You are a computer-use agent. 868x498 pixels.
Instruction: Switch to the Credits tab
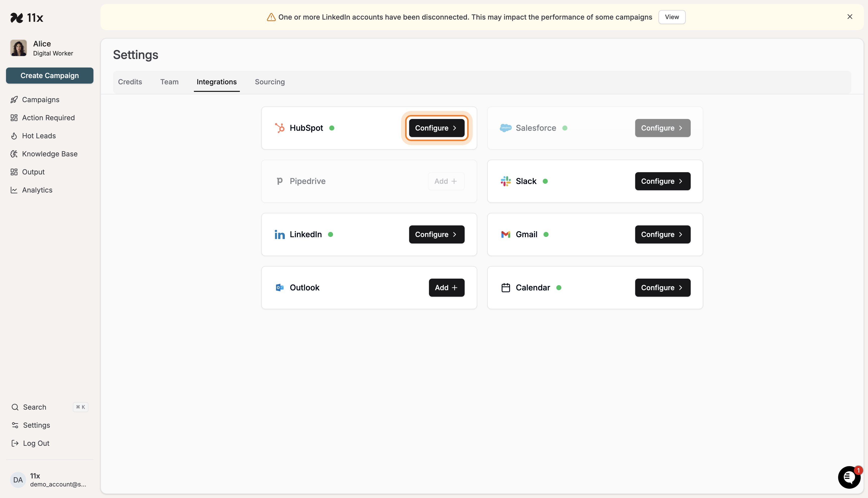[x=130, y=82]
